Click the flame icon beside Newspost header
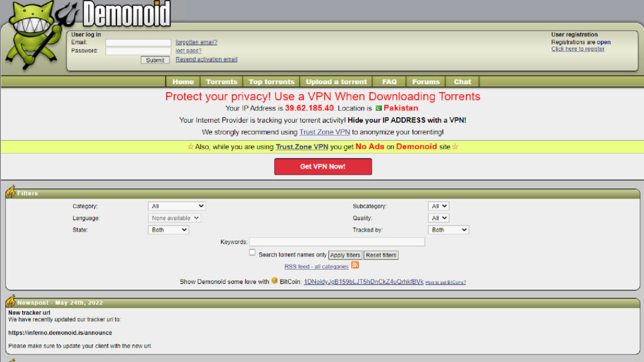The width and height of the screenshot is (644, 362). [11, 301]
